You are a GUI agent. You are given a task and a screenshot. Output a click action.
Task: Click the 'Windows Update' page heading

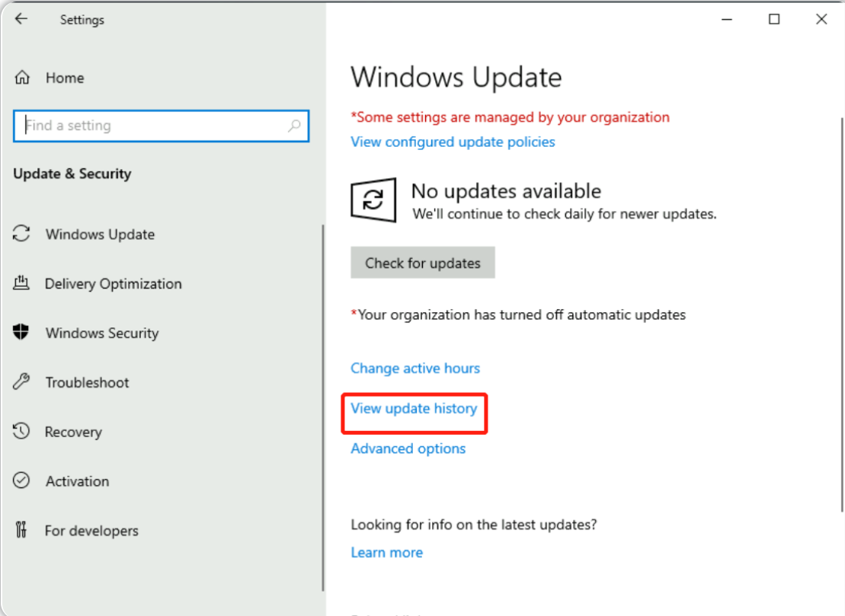point(456,78)
